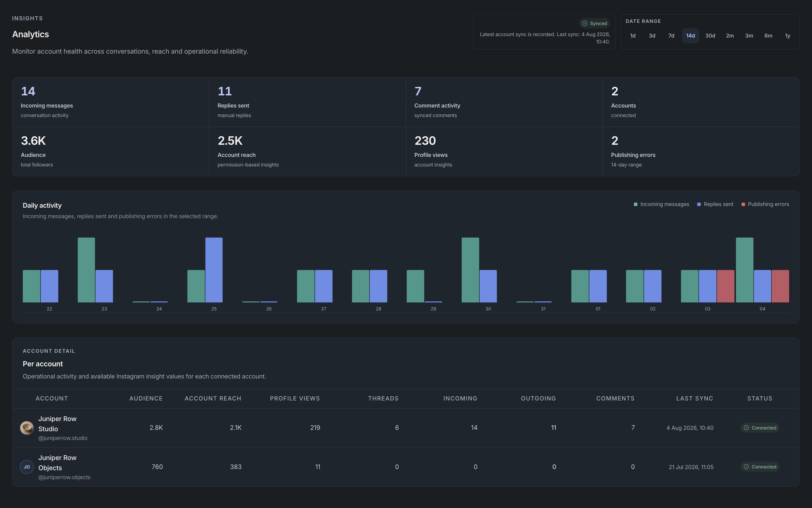Open the Account reach stat card
The image size is (812, 508).
point(307,152)
